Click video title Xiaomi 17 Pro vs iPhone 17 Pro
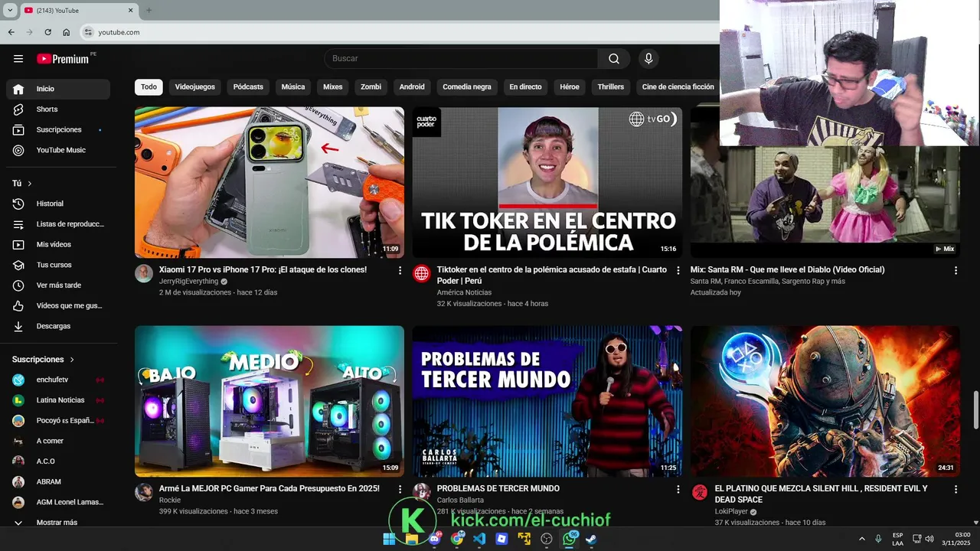The width and height of the screenshot is (980, 551). (263, 270)
